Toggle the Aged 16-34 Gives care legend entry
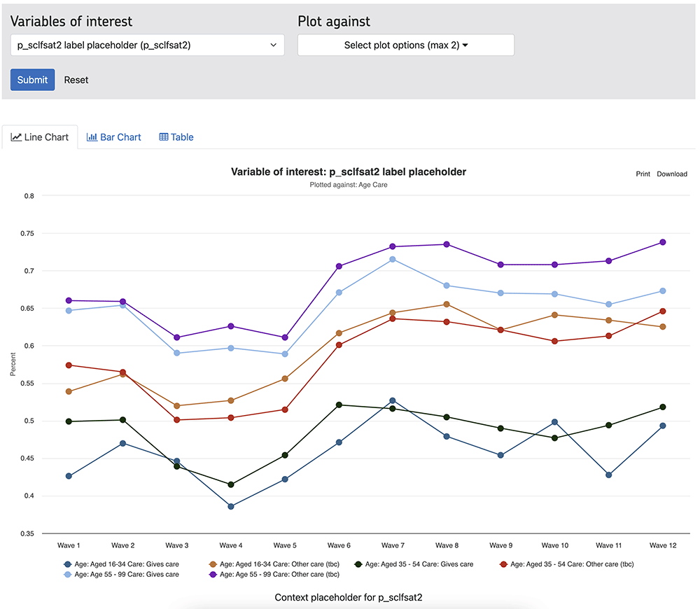 125,563
